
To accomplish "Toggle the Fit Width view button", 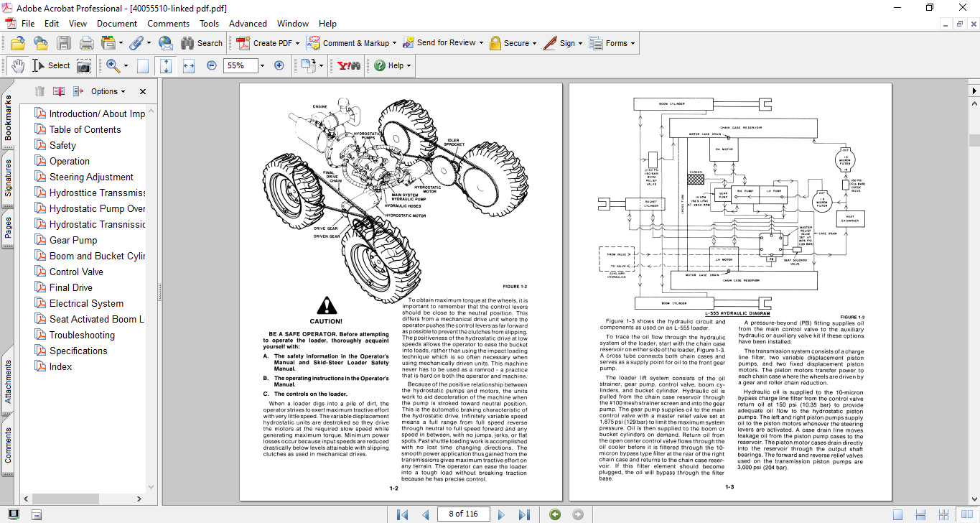I will click(189, 65).
